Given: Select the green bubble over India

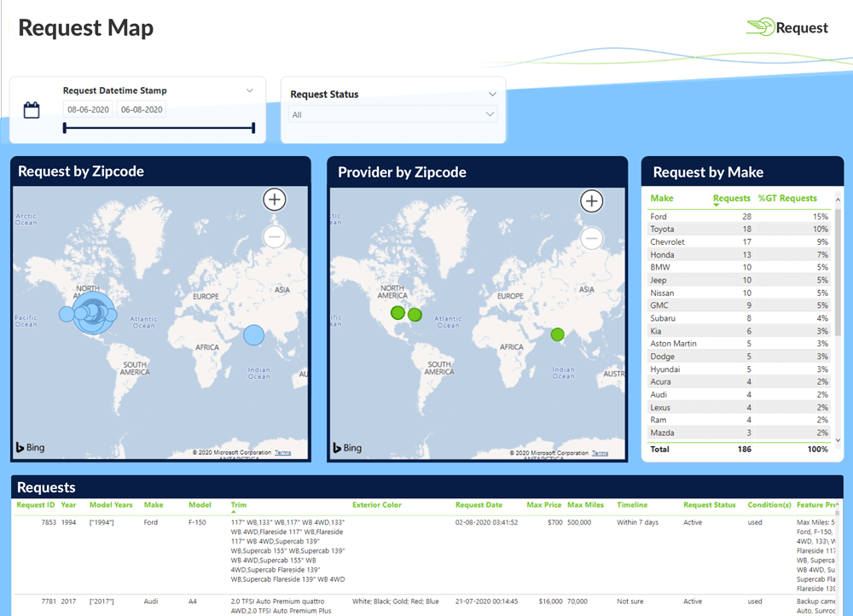Looking at the screenshot, I should [x=557, y=334].
